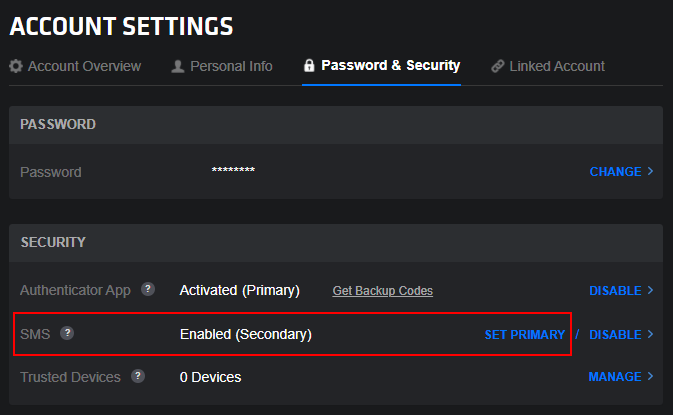Image resolution: width=673 pixels, height=415 pixels.
Task: Switch to the Account Overview tab
Action: (84, 67)
